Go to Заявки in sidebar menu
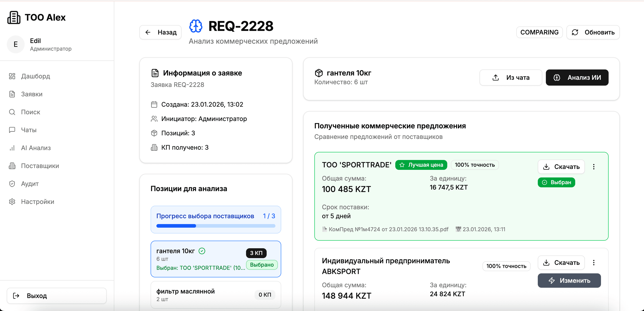 (32, 94)
